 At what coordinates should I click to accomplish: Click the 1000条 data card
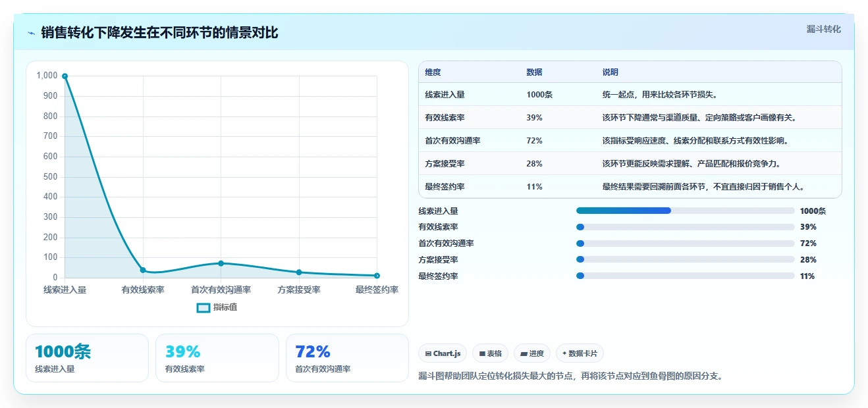[x=87, y=358]
